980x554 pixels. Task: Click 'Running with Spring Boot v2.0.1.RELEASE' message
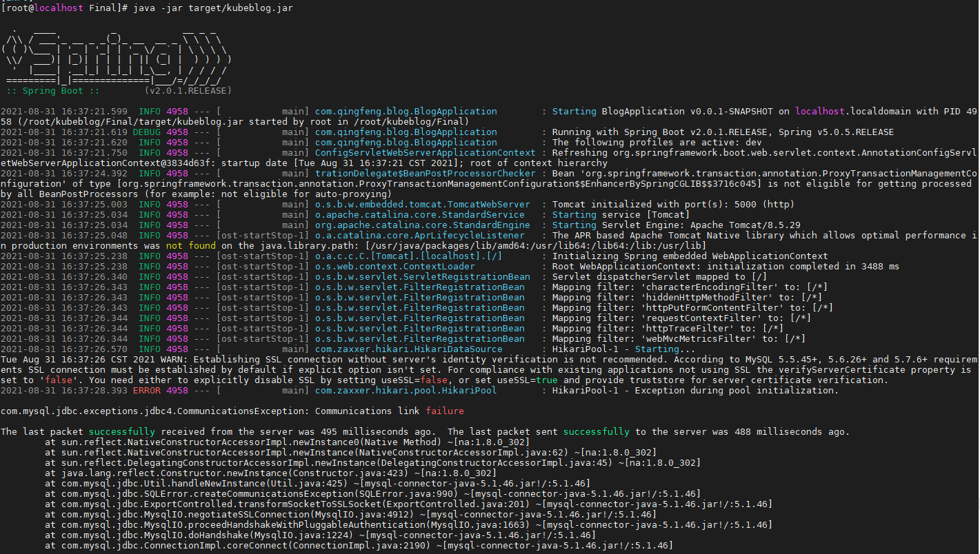pyautogui.click(x=723, y=132)
